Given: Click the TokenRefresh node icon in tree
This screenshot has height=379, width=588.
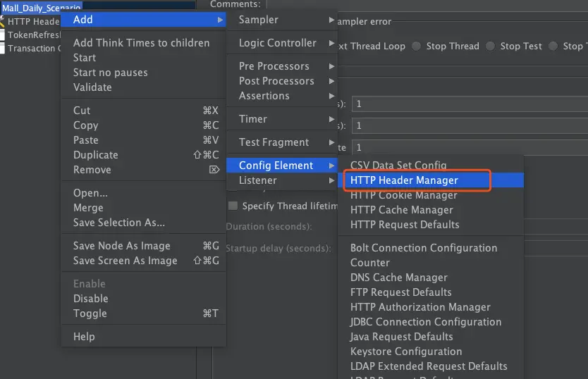Looking at the screenshot, I should pyautogui.click(x=3, y=35).
